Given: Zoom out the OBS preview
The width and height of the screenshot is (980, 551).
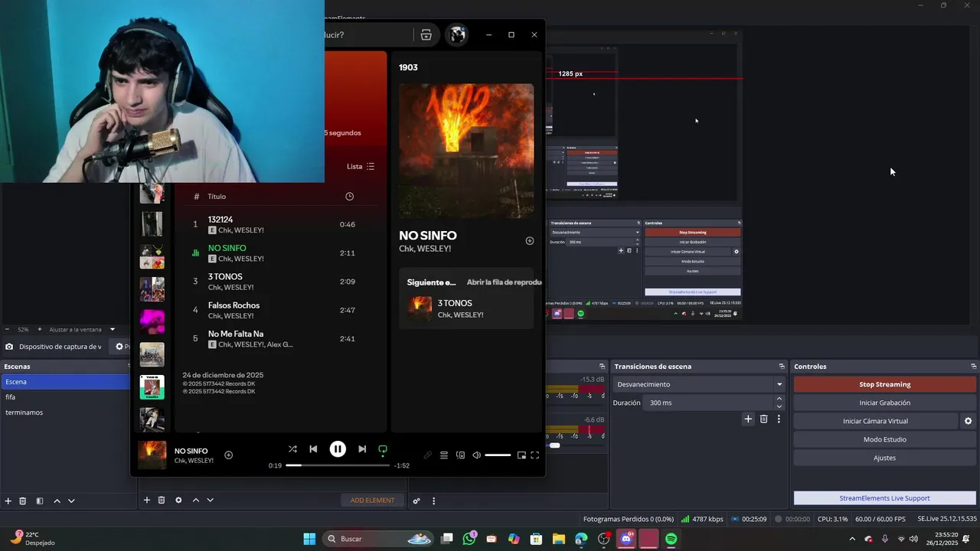Looking at the screenshot, I should pyautogui.click(x=7, y=329).
